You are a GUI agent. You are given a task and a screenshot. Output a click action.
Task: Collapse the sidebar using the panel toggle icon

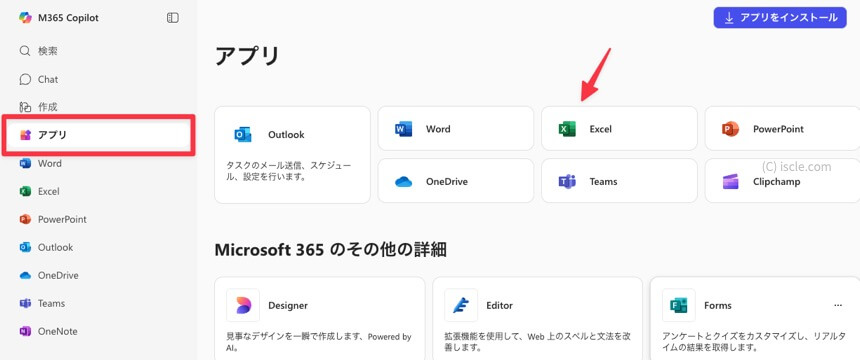173,18
